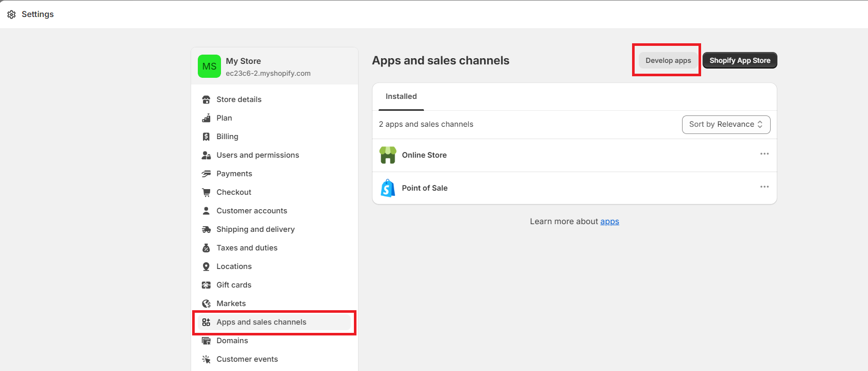Open the Sort by Relevance dropdown
Image resolution: width=868 pixels, height=371 pixels.
click(x=726, y=125)
